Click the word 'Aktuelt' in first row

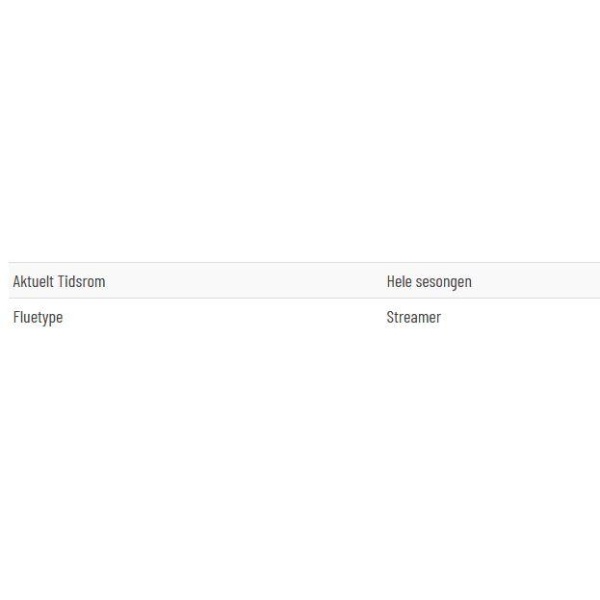click(x=33, y=281)
